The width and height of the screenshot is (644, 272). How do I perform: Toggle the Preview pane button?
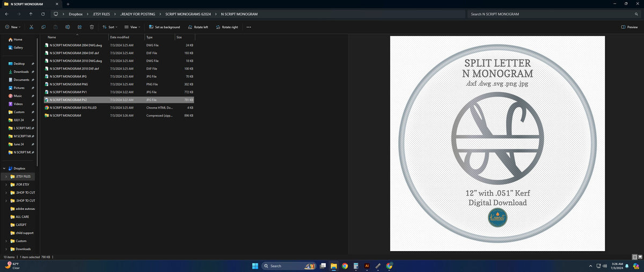pos(630,27)
